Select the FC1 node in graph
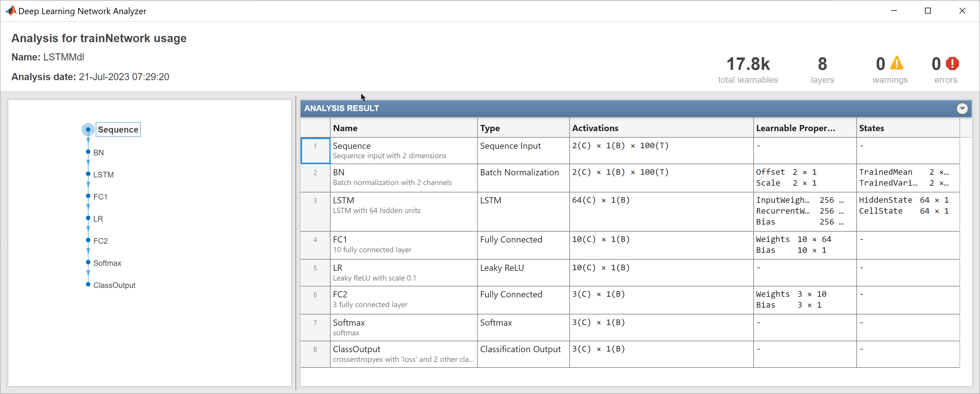The width and height of the screenshot is (980, 394). tap(100, 197)
